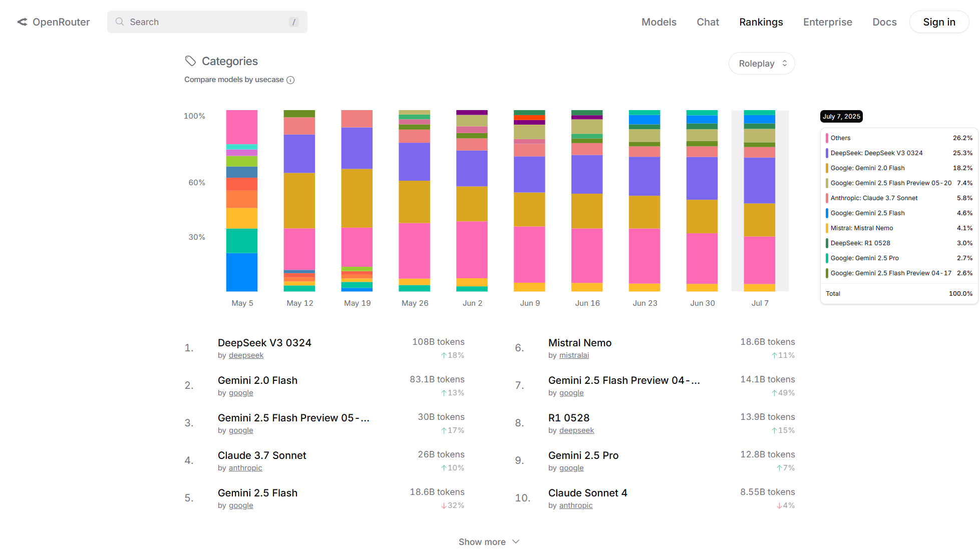Click the May 19 chart bar
Image resolution: width=980 pixels, height=552 pixels.
tap(357, 201)
